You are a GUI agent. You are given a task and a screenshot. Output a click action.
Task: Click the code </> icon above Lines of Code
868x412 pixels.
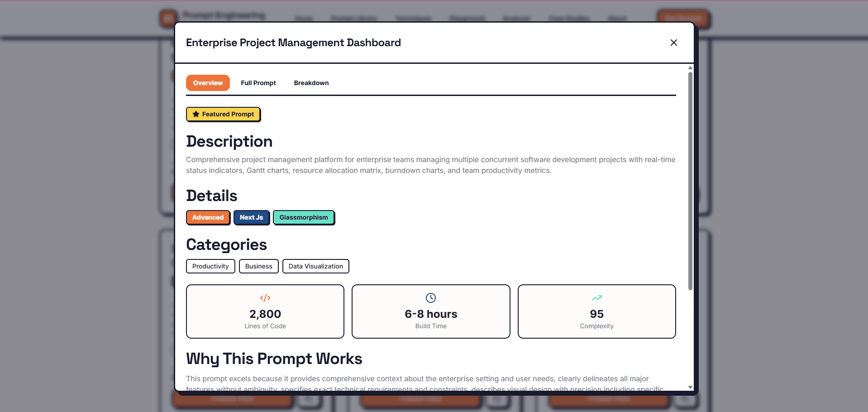(265, 298)
